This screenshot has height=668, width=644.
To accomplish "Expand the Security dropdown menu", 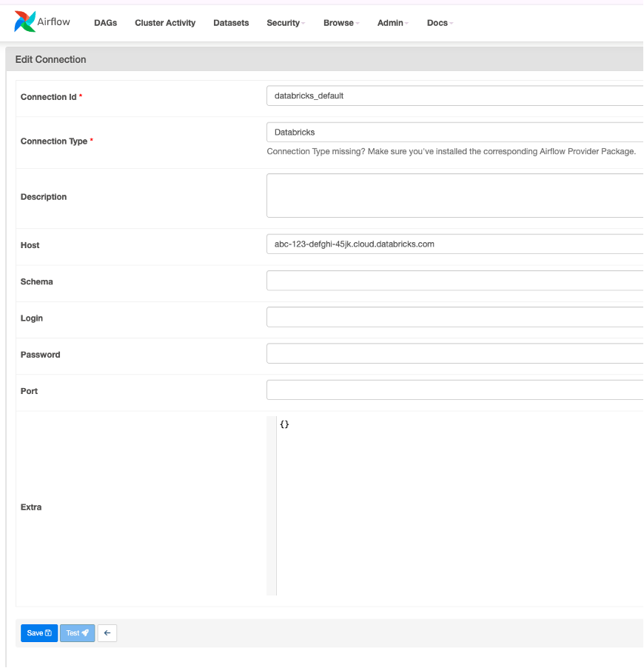I will 286,23.
